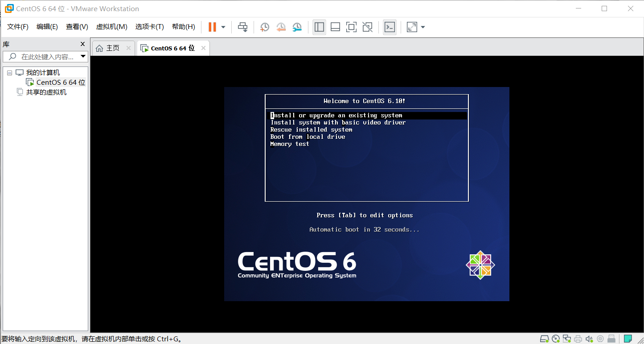Image resolution: width=644 pixels, height=344 pixels.
Task: Toggle the library sidebar panel view
Action: coord(319,27)
